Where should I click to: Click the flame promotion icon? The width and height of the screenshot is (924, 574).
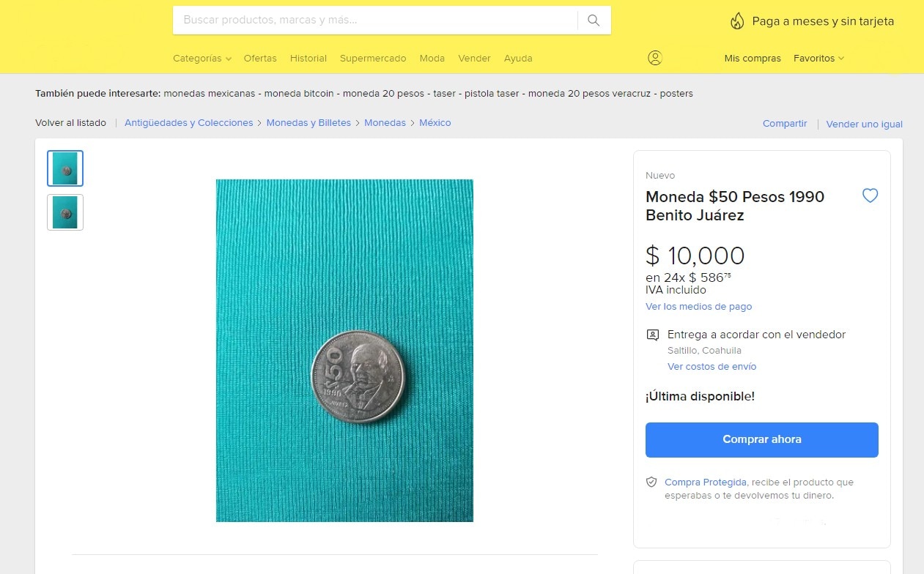[737, 21]
